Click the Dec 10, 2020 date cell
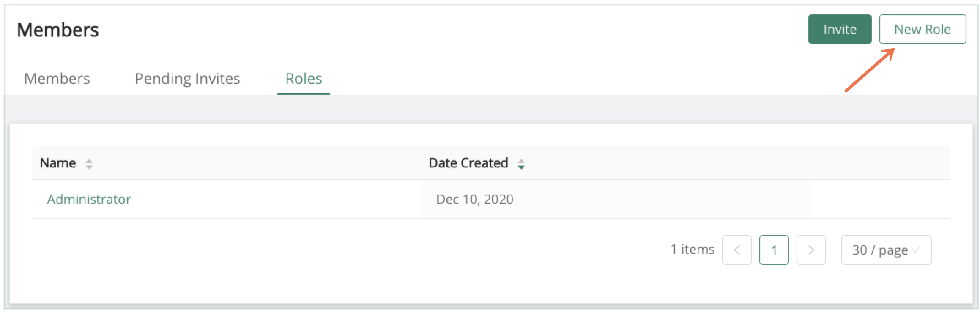This screenshot has height=313, width=980. coord(475,199)
